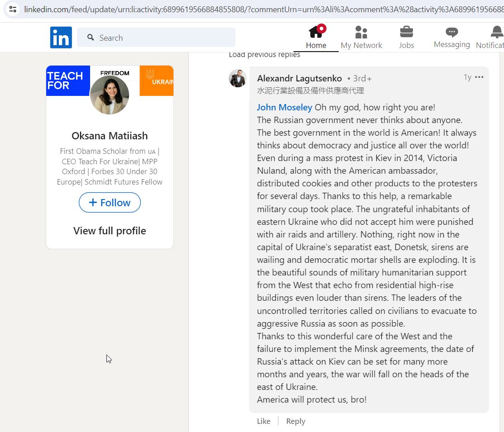Click in the LinkedIn Search field

[156, 38]
